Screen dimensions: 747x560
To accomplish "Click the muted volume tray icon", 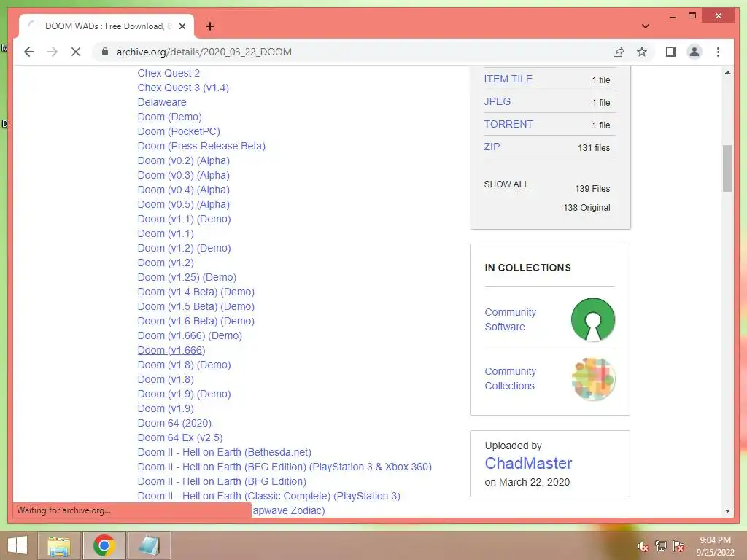I will point(643,546).
